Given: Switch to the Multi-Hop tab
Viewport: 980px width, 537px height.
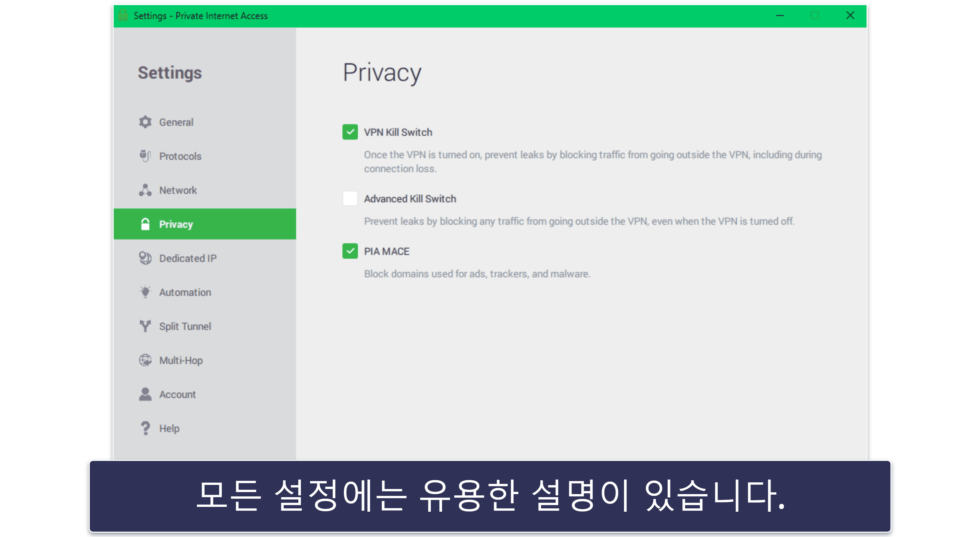Looking at the screenshot, I should (x=205, y=360).
